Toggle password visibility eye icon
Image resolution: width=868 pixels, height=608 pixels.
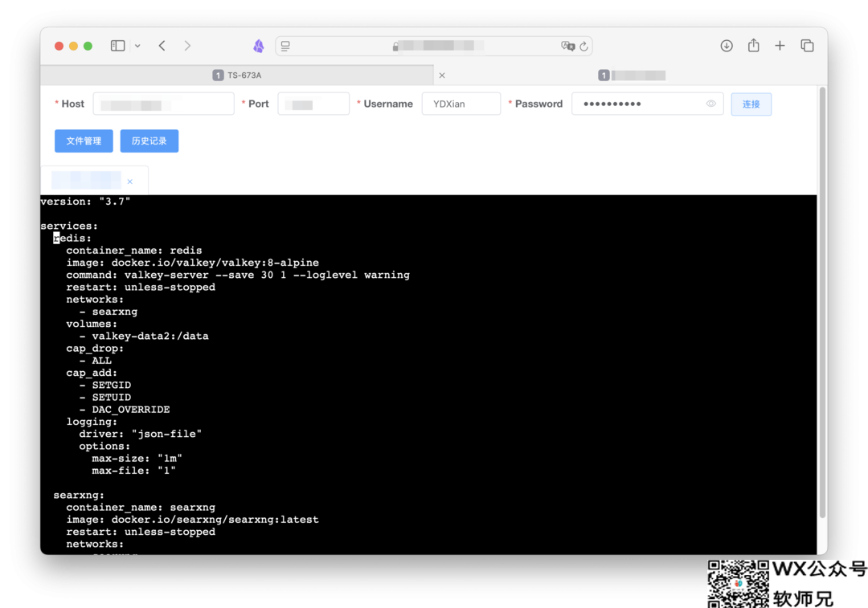click(711, 104)
